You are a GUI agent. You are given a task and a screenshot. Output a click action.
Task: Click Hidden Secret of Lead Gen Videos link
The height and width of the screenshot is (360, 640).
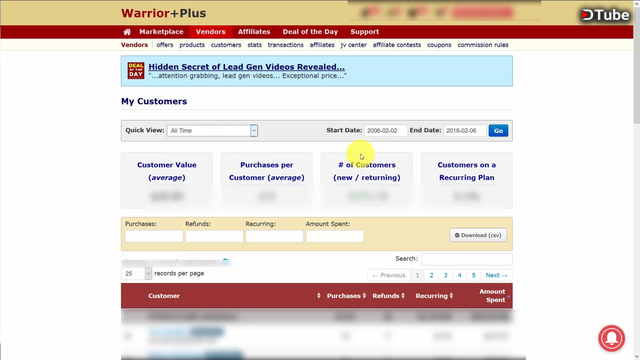click(x=247, y=67)
